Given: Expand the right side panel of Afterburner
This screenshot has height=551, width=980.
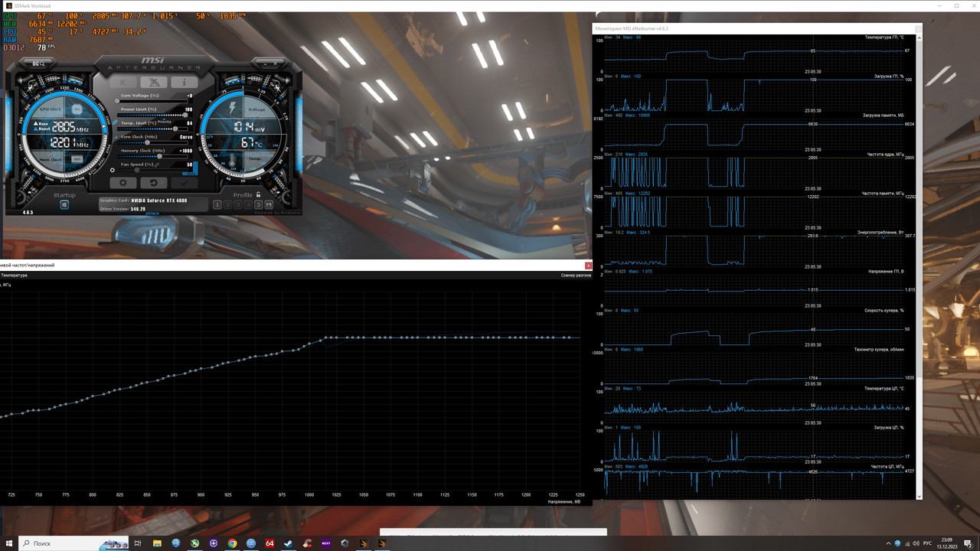Looking at the screenshot, I should tap(299, 134).
